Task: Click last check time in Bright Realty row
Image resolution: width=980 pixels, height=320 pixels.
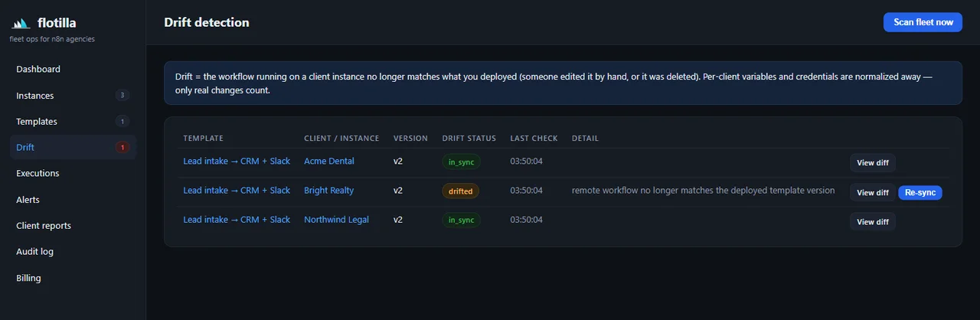Action: (x=527, y=191)
